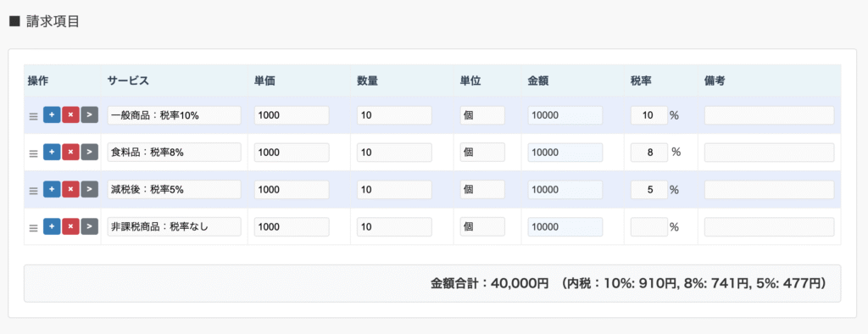Delete the 一般商品 row with red x
This screenshot has width=868, height=334.
coord(70,114)
